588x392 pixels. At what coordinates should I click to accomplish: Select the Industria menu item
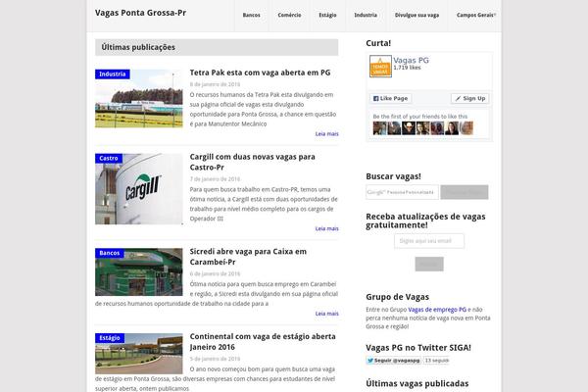click(x=366, y=15)
